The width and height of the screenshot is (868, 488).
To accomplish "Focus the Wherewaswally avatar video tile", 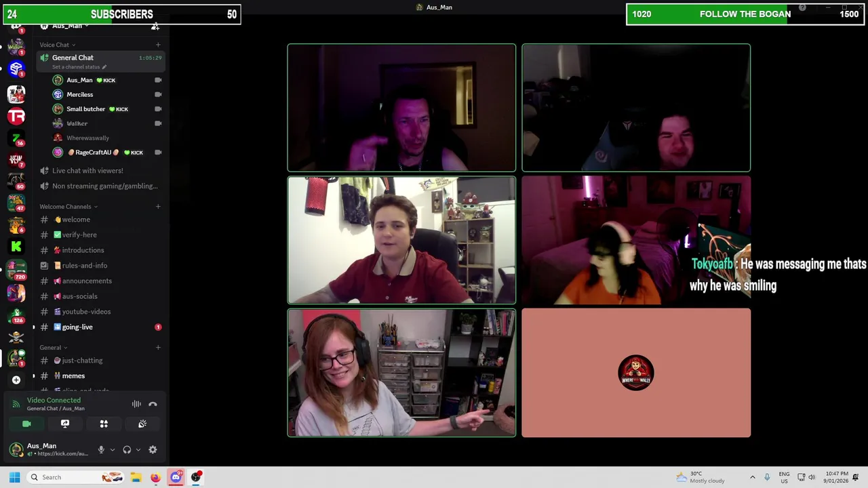I will click(x=636, y=373).
